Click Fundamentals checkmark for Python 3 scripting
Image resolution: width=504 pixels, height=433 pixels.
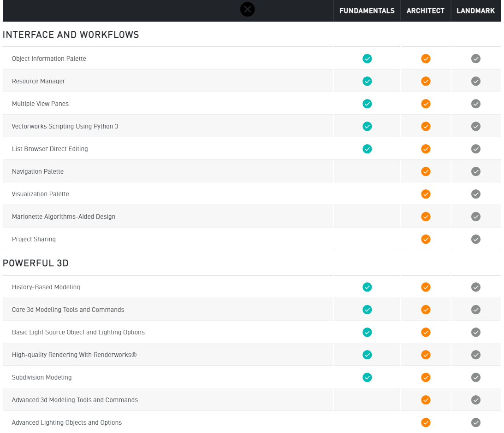pyautogui.click(x=367, y=126)
